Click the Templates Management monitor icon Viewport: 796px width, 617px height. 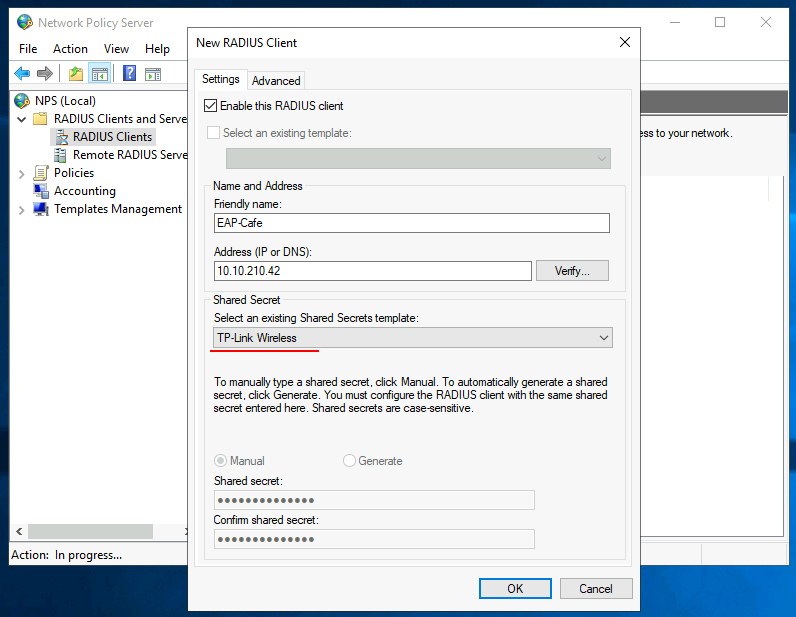(41, 209)
